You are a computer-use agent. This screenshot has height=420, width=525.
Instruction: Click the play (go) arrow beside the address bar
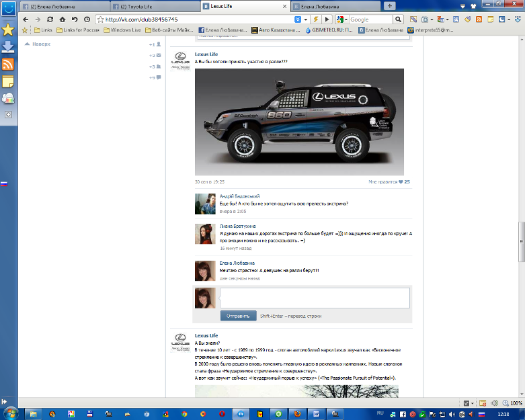327,19
